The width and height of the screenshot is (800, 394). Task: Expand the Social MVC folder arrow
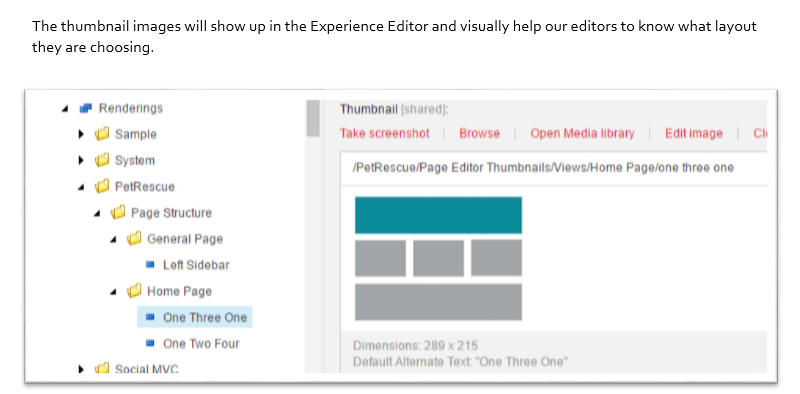(x=81, y=369)
